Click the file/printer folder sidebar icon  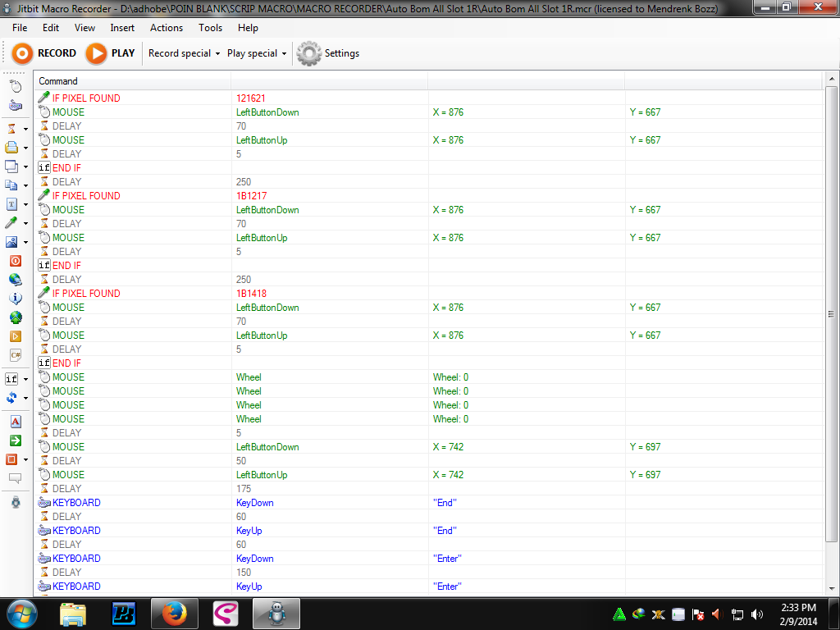tap(11, 148)
